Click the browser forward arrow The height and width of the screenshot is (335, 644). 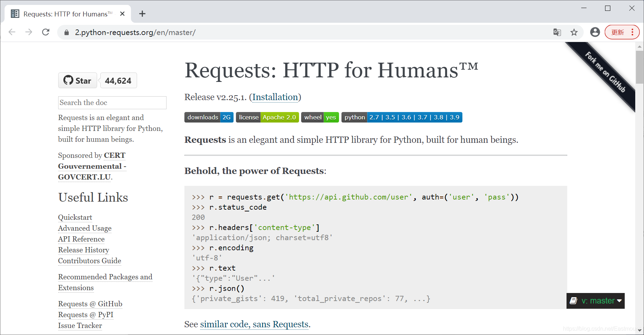(x=29, y=32)
